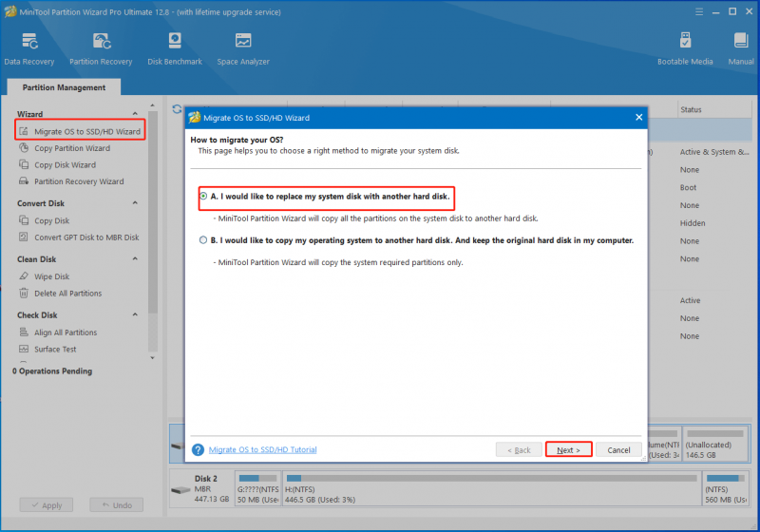
Task: Click the help question mark icon
Action: coord(198,450)
